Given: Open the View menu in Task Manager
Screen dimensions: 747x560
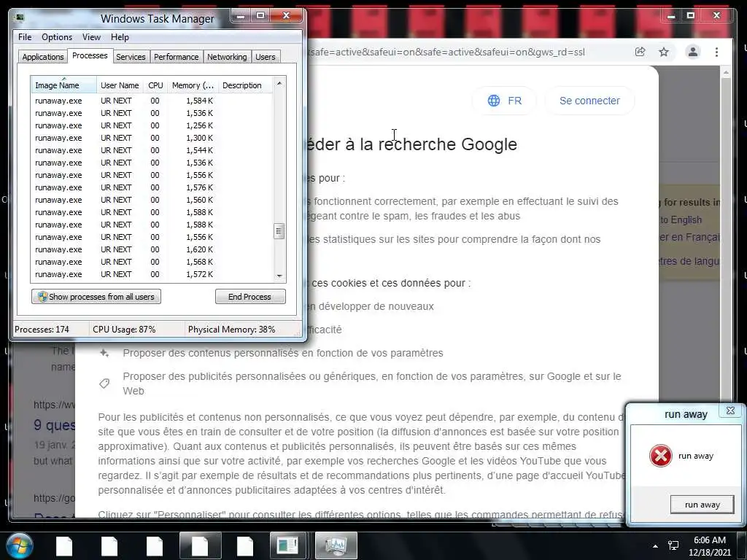Looking at the screenshot, I should coord(91,36).
